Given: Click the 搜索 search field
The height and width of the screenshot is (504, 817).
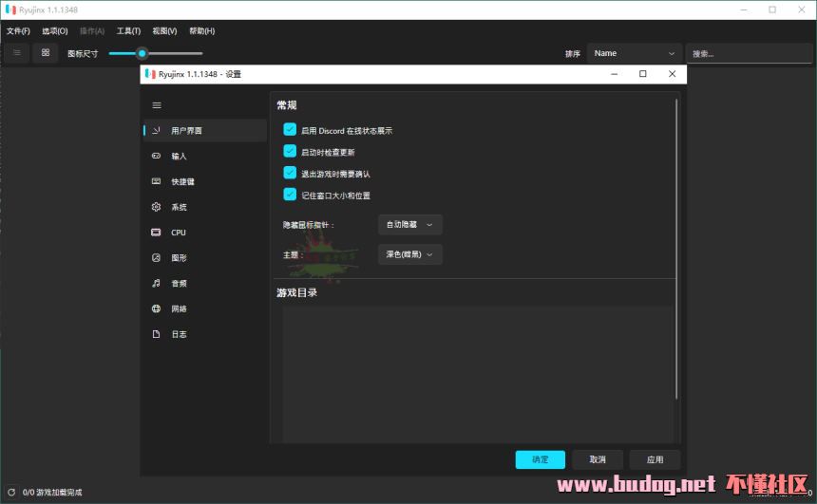Looking at the screenshot, I should click(749, 54).
